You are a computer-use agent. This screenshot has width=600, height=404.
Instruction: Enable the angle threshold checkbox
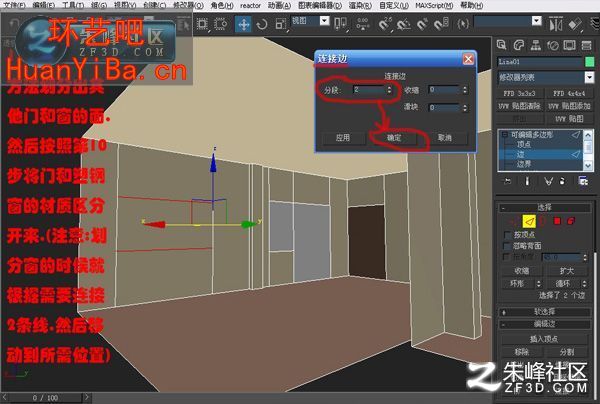(x=507, y=257)
